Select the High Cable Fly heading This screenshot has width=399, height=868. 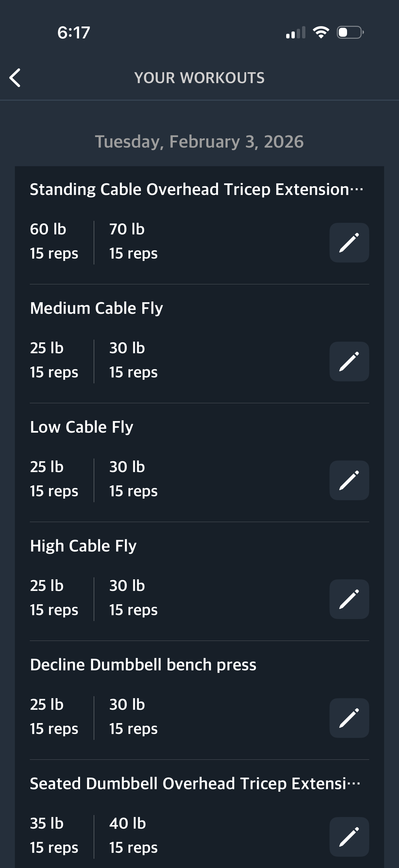coord(83,546)
